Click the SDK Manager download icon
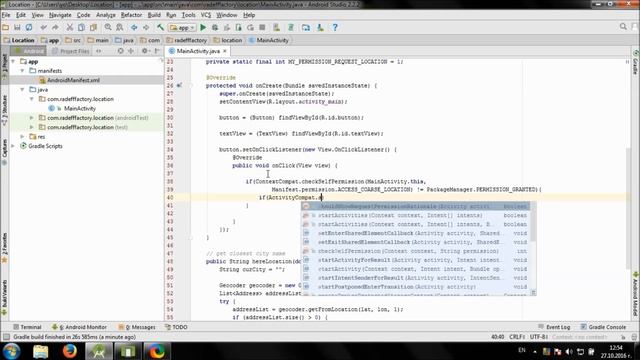The height and width of the screenshot is (360, 640). [x=320, y=27]
